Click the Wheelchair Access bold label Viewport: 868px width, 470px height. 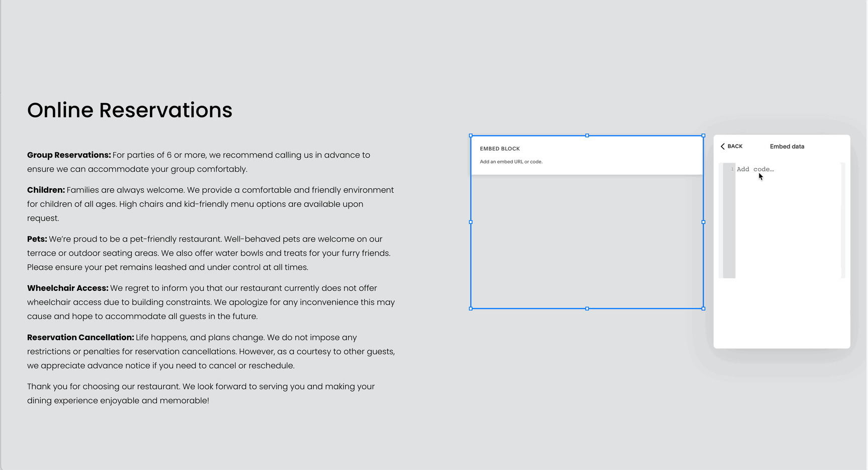[68, 288]
